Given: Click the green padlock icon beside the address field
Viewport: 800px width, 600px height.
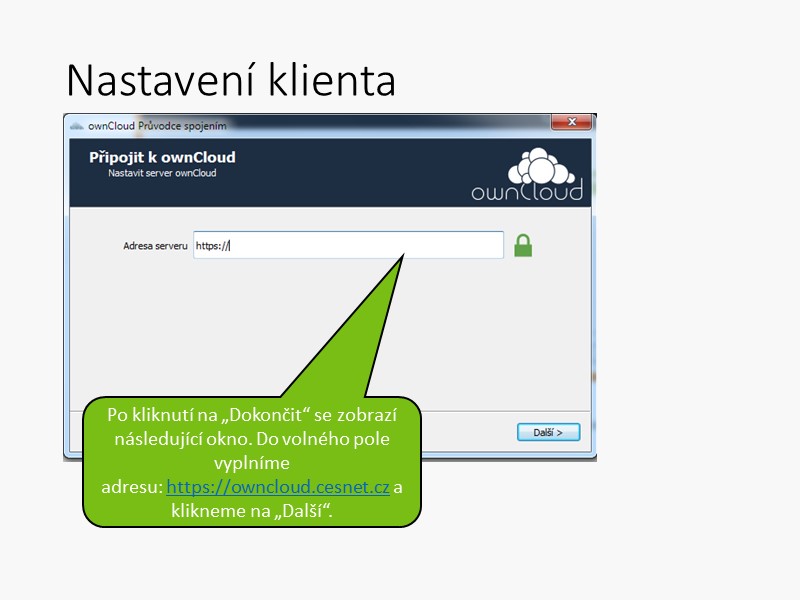Looking at the screenshot, I should 523,245.
